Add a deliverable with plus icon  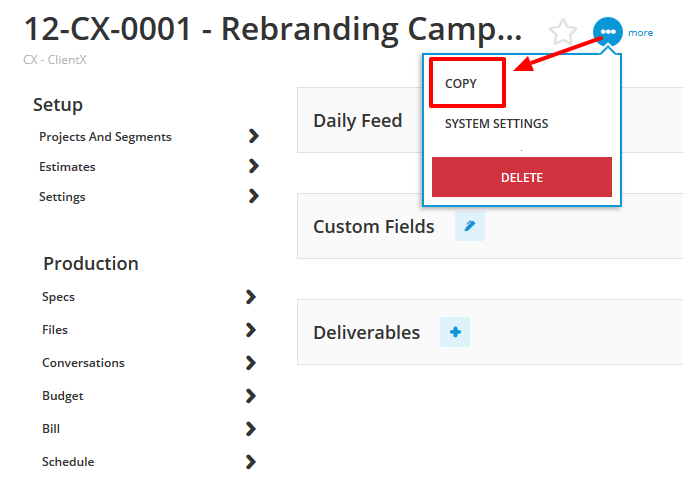(x=455, y=332)
